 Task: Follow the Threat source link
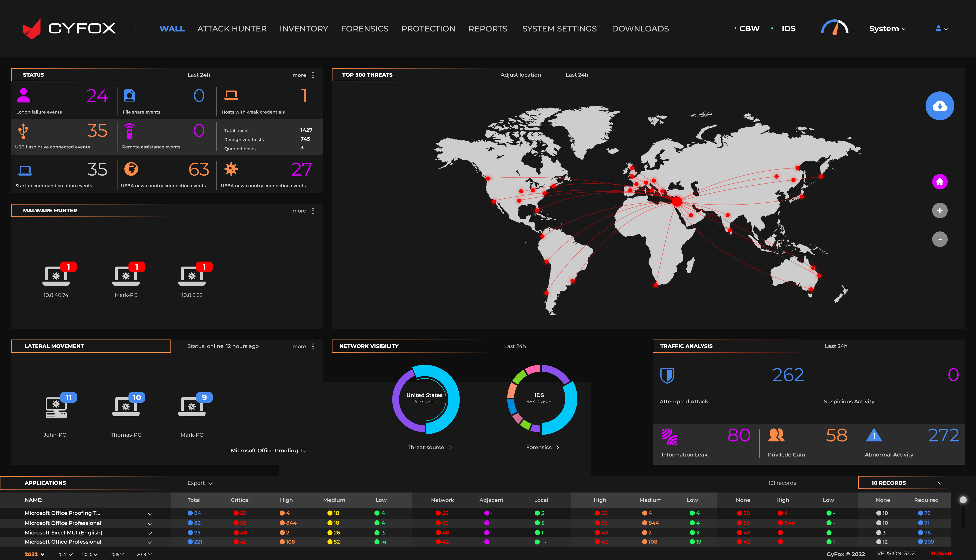[429, 447]
